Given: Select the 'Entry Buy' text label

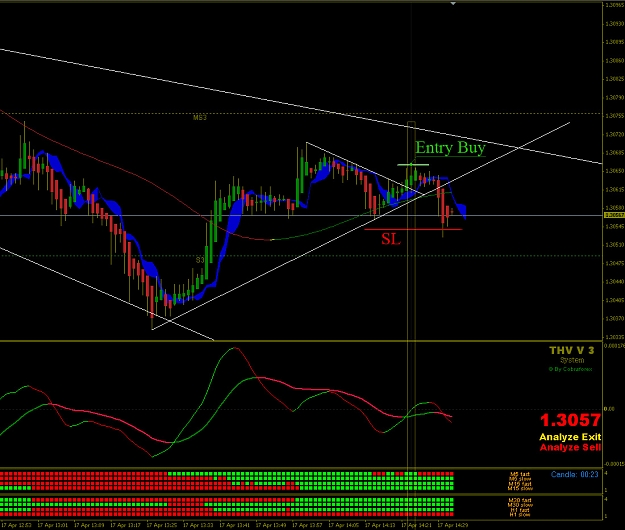Looking at the screenshot, I should (450, 148).
